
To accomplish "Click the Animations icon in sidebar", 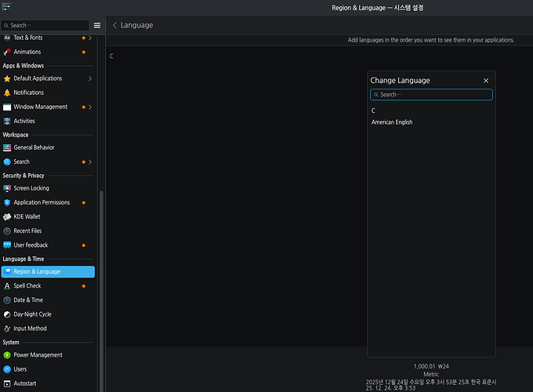I will click(7, 52).
